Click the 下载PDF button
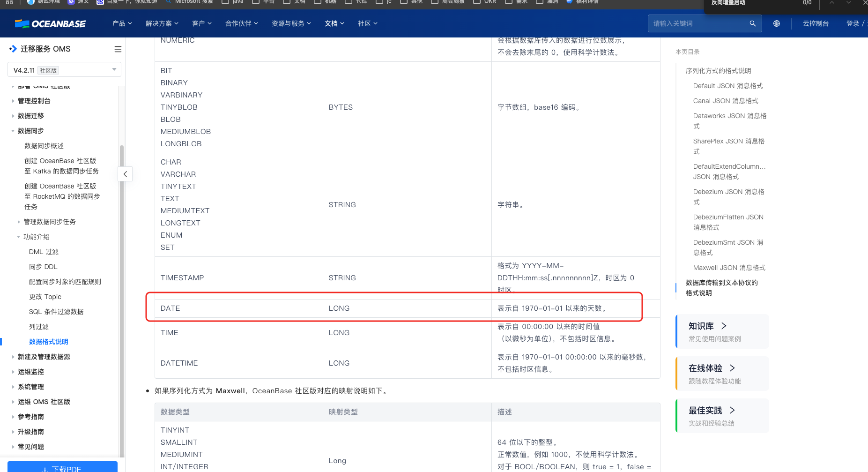Screen dimensions: 868x472 pyautogui.click(x=62, y=467)
